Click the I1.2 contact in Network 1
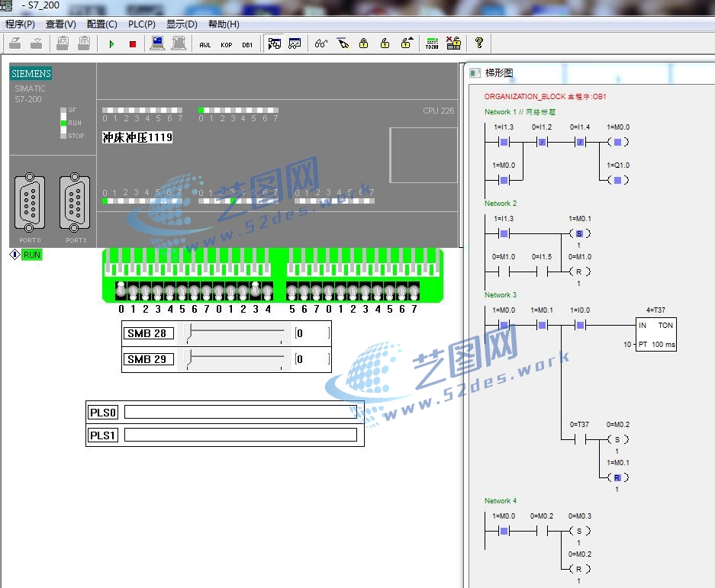Viewport: 715px width, 588px height. (x=542, y=142)
